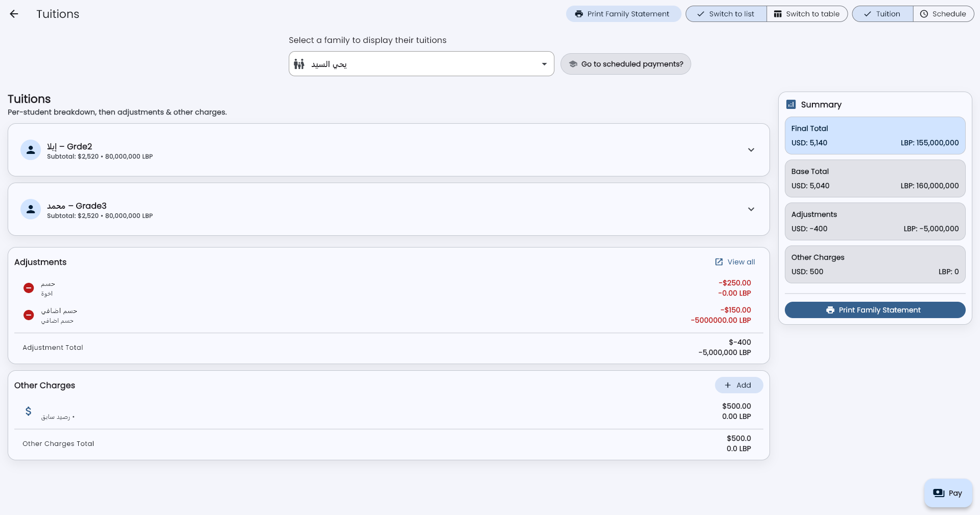Click the avatar icon for Grade3 student
This screenshot has height=515, width=980.
pos(31,209)
